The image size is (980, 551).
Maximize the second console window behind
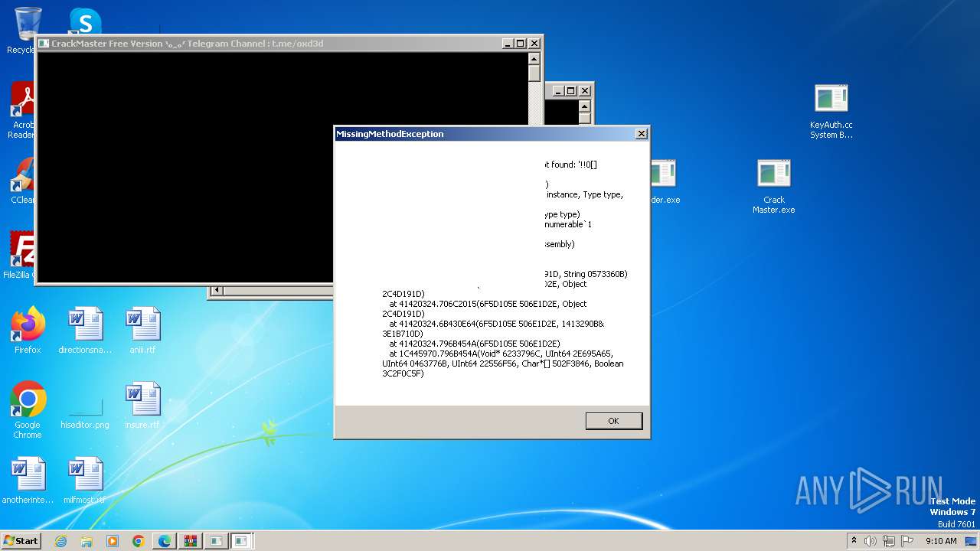coord(570,90)
